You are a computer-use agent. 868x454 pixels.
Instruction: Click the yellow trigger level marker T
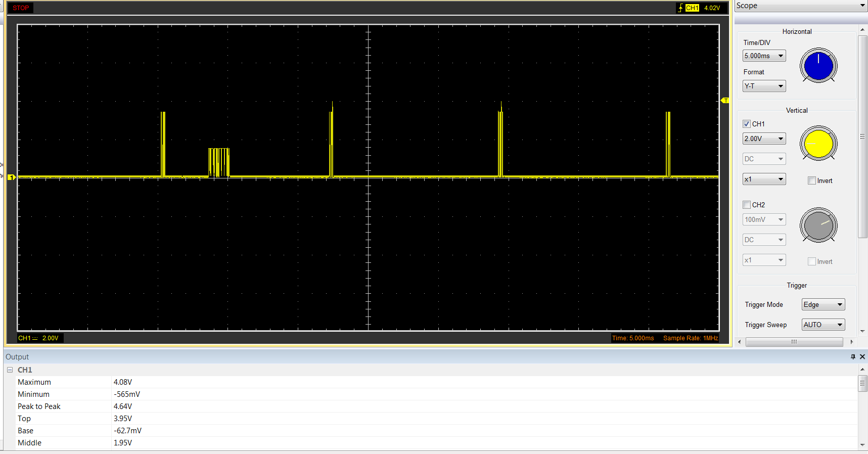(x=725, y=101)
